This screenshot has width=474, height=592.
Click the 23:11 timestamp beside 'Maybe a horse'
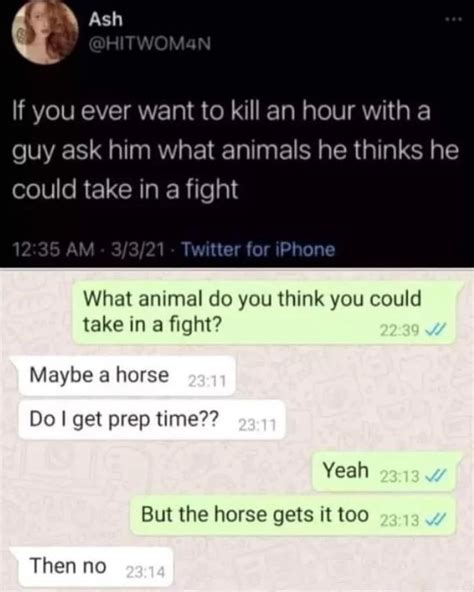pos(207,381)
